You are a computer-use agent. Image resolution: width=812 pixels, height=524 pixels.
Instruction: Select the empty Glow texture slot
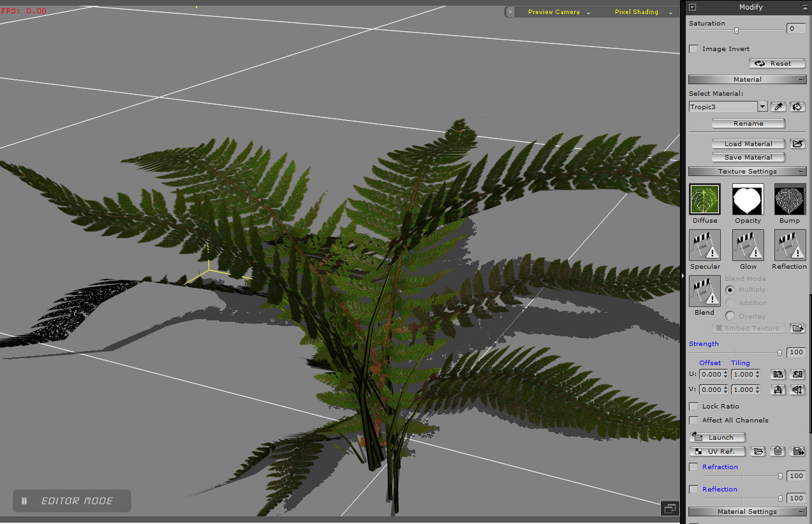coord(748,246)
